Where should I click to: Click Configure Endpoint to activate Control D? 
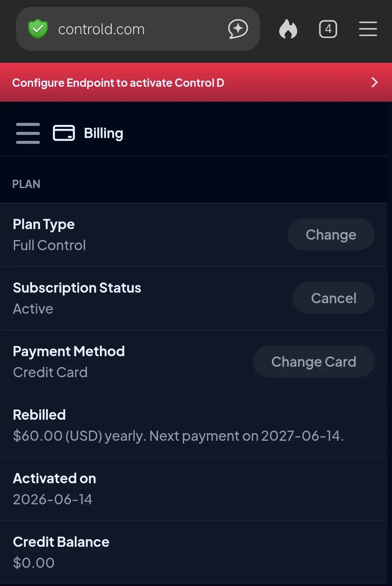(x=118, y=83)
